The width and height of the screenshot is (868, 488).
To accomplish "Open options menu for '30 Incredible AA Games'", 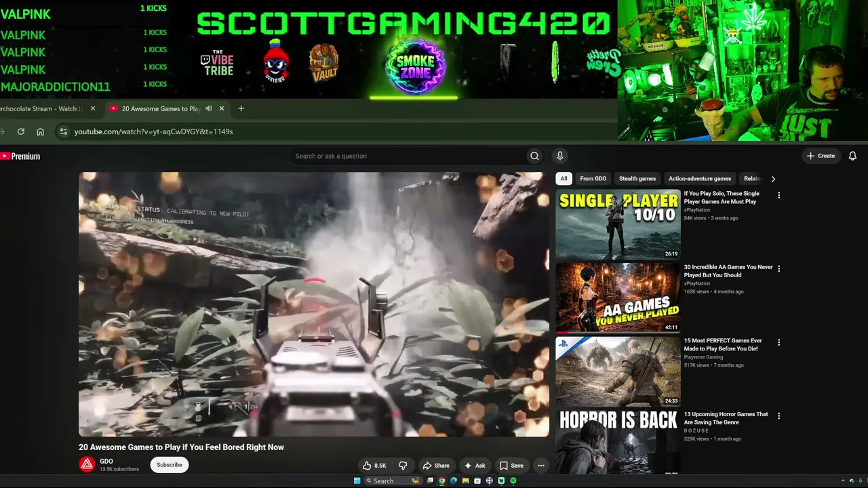I will 778,268.
